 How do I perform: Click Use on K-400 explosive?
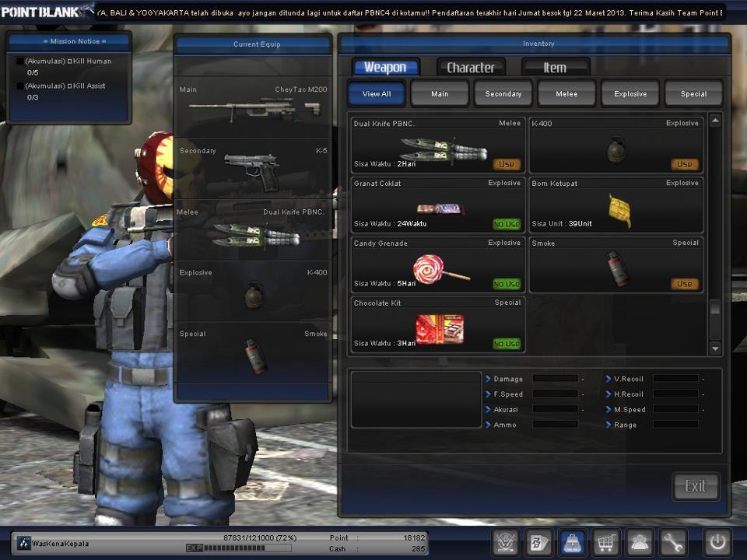(x=685, y=164)
